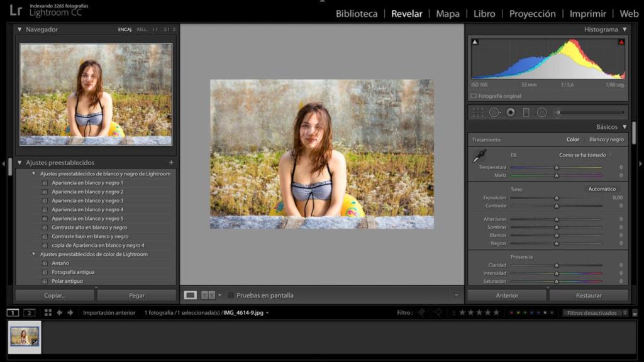Image resolution: width=644 pixels, height=362 pixels.
Task: Click the Restaurar button
Action: coord(589,295)
